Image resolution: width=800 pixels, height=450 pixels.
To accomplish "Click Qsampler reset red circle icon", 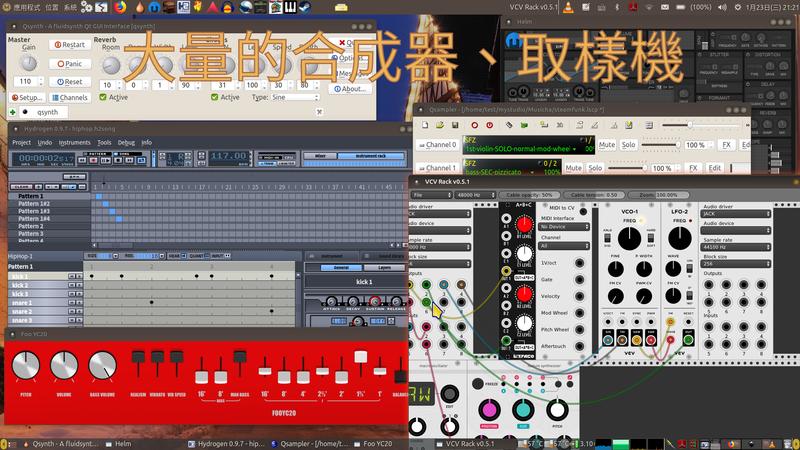I will pos(474,125).
